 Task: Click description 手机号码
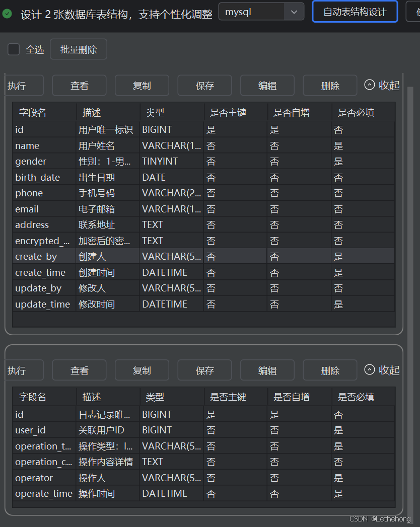pyautogui.click(x=97, y=193)
